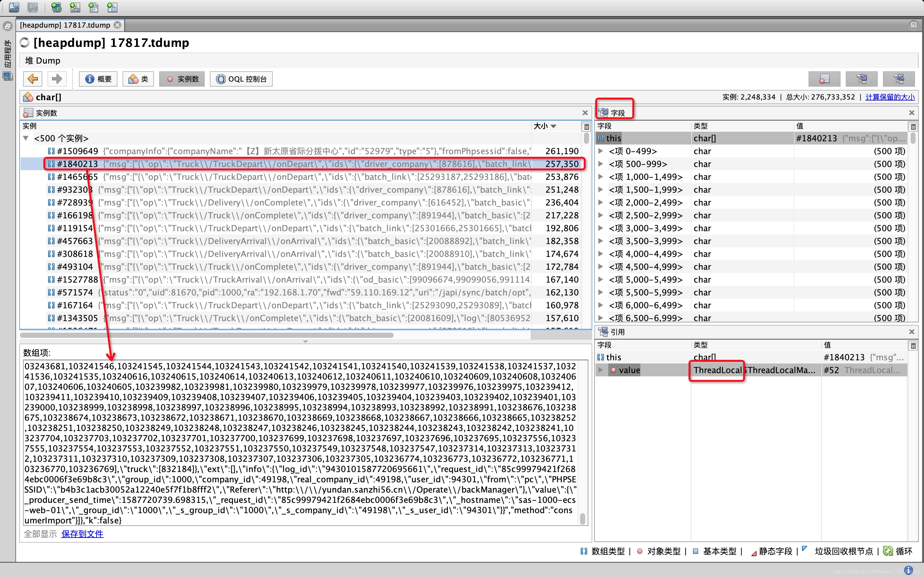This screenshot has width=924, height=578.
Task: Click the 全部显示 label
Action: tap(40, 534)
